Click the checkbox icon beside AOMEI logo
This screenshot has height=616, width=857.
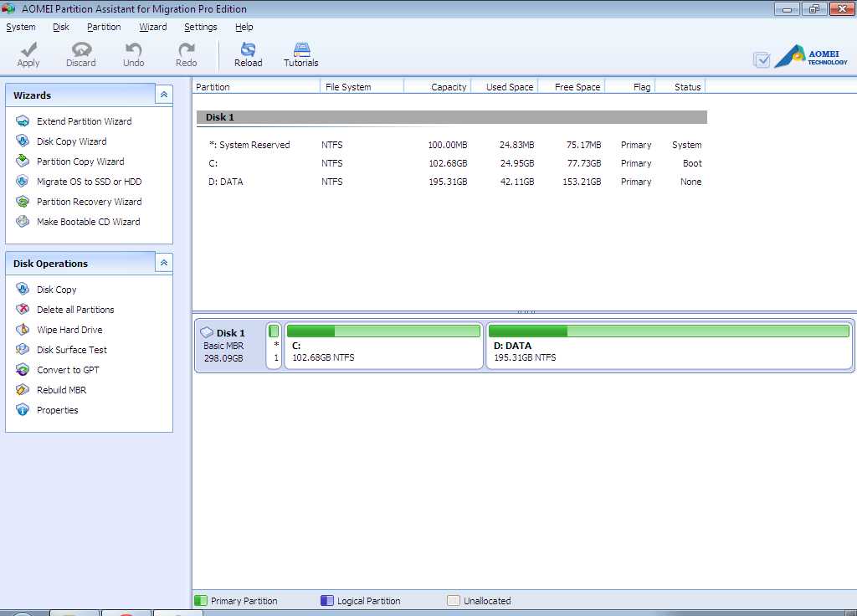pyautogui.click(x=762, y=59)
